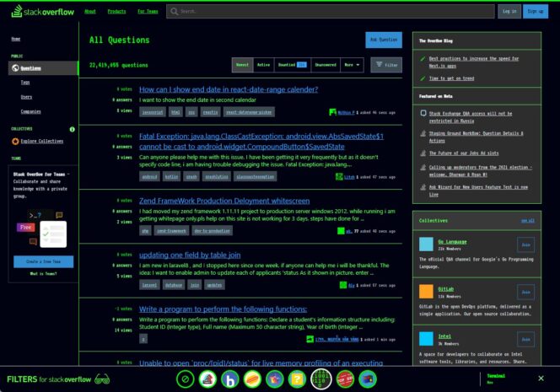Image resolution: width=560 pixels, height=392 pixels.
Task: Open the For Teams link
Action: (x=148, y=12)
